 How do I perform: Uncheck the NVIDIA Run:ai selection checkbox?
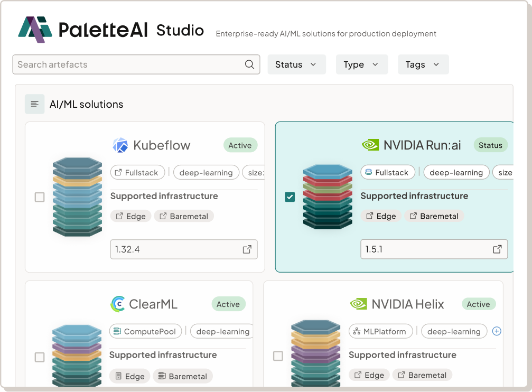click(290, 197)
